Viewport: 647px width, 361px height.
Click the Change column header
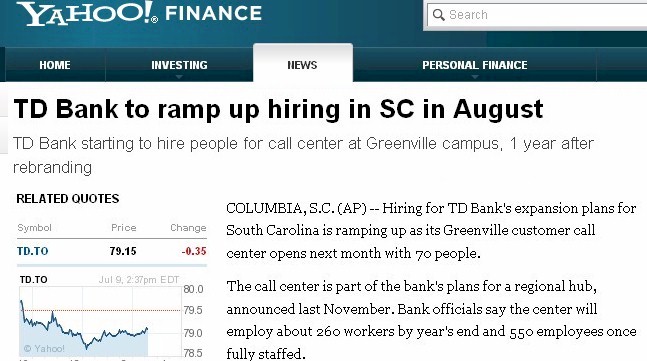pos(188,228)
